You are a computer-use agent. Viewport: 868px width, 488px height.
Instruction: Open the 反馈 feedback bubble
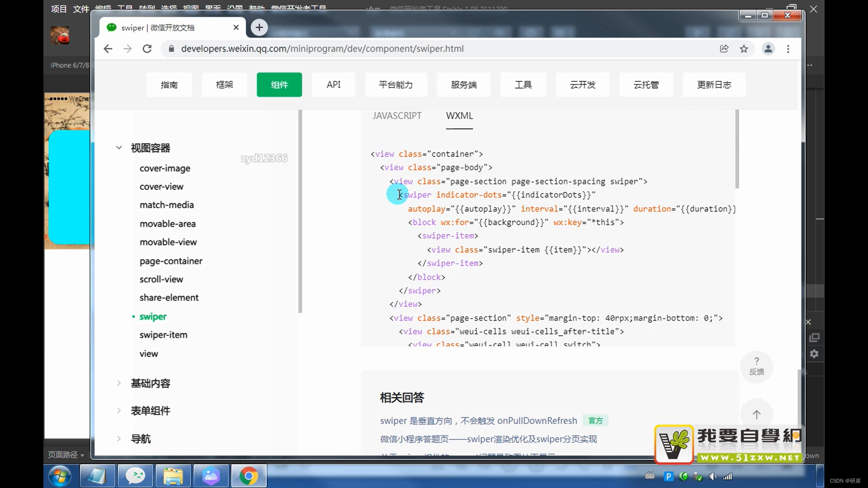point(756,366)
